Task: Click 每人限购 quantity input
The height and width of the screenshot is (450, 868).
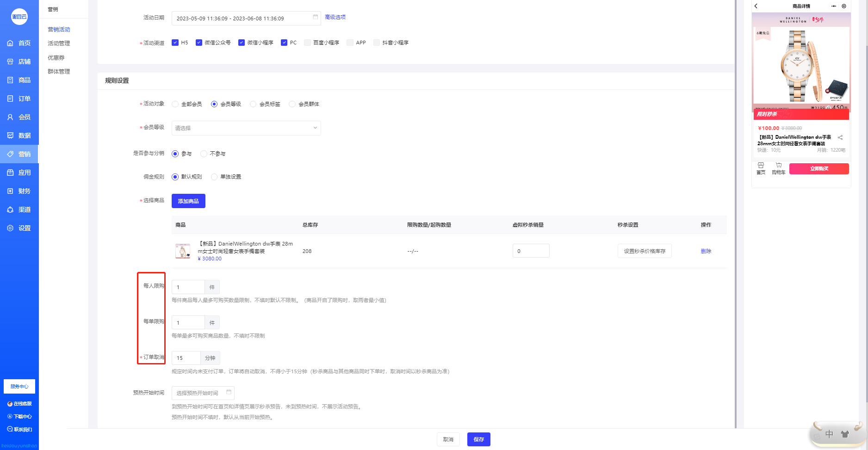Action: (x=188, y=287)
